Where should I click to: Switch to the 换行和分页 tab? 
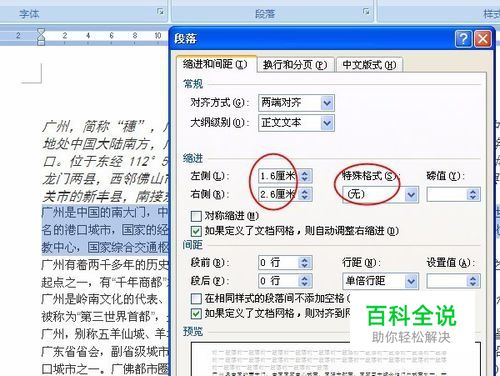[x=295, y=65]
